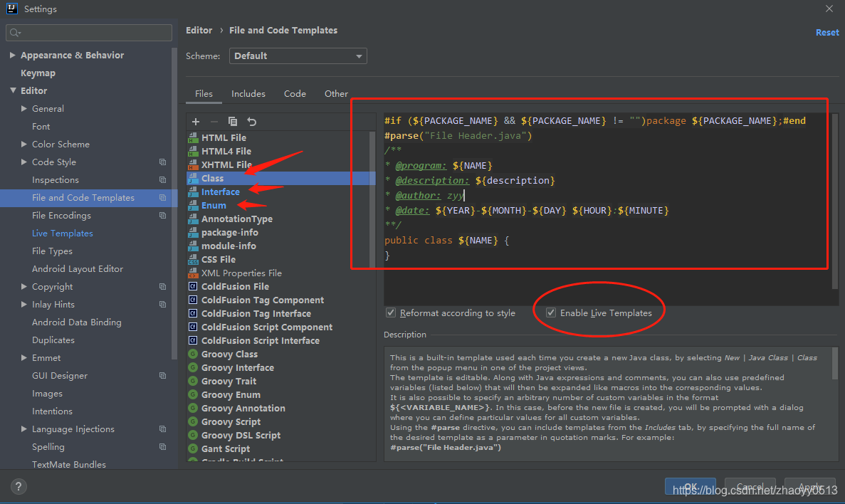Click the search magnifier icon in settings
This screenshot has height=504, width=845.
click(x=14, y=33)
